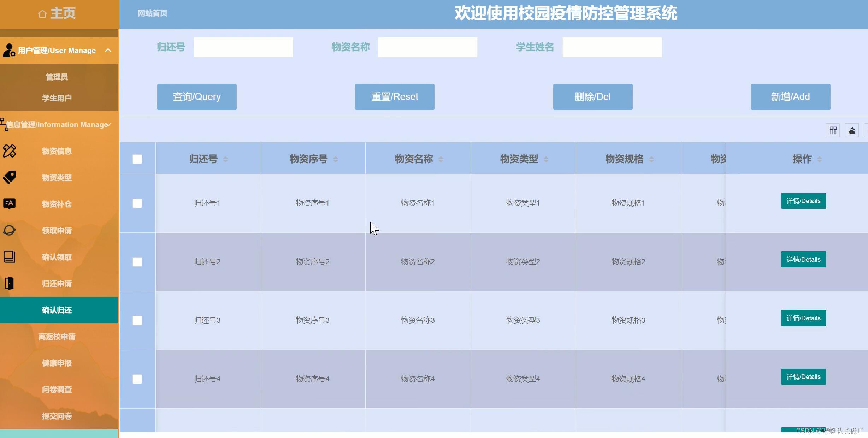Click the 物资补仓 sidebar icon

(x=10, y=203)
